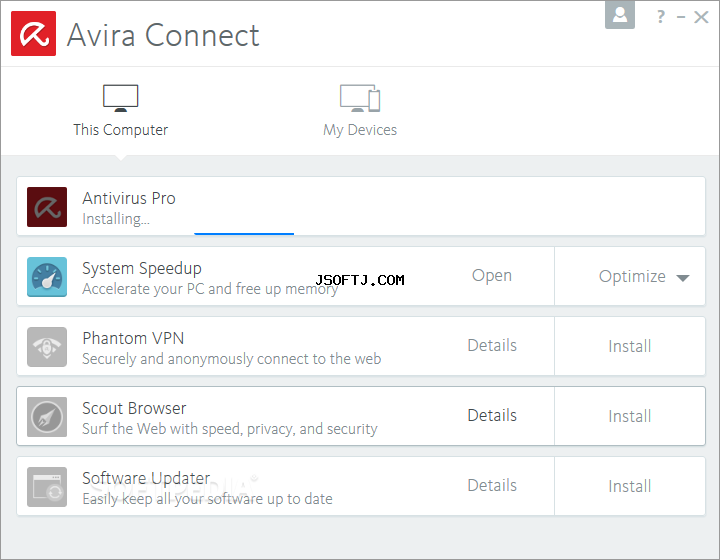Open System Speedup
The height and width of the screenshot is (560, 720).
tap(492, 275)
